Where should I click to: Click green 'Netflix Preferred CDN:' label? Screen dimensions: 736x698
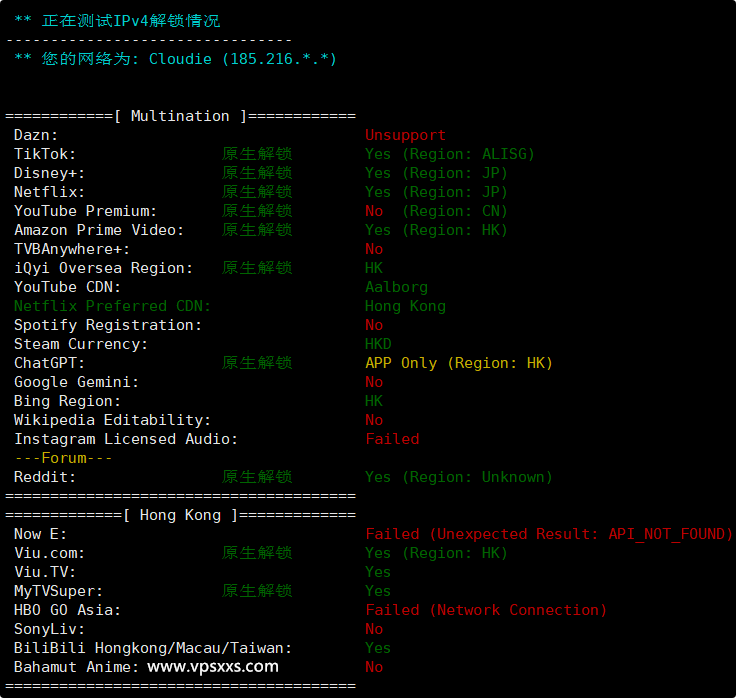point(112,306)
